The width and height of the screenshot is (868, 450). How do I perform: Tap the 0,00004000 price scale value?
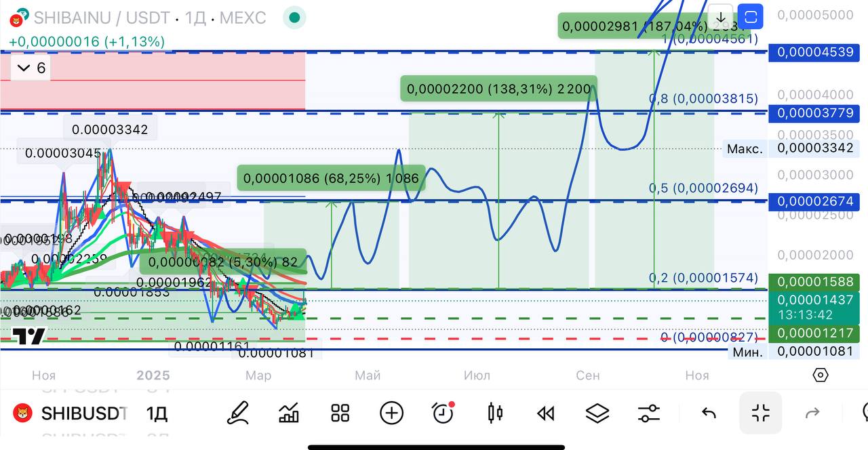coord(815,94)
